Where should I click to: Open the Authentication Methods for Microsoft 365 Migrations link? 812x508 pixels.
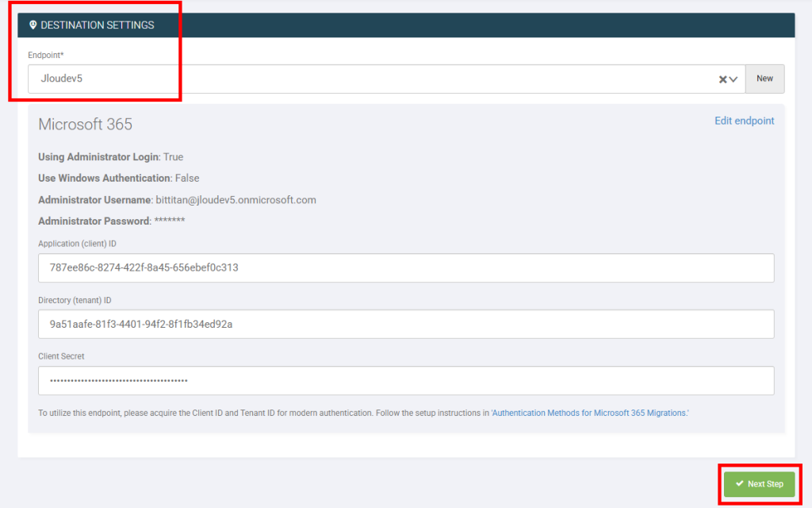tap(590, 413)
